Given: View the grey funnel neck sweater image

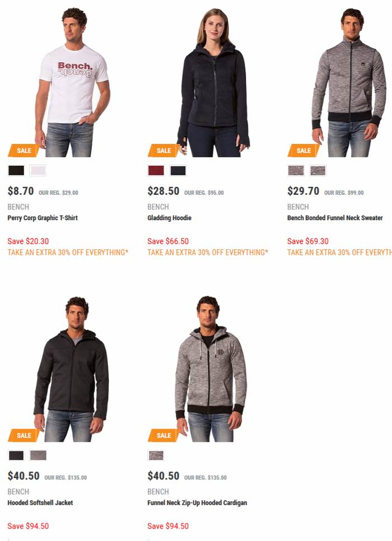Looking at the screenshot, I should (349, 82).
